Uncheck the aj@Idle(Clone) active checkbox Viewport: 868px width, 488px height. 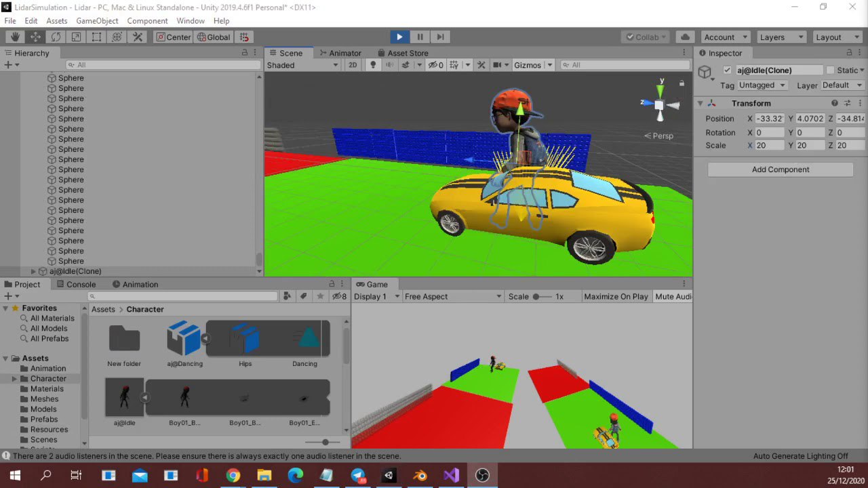point(728,70)
